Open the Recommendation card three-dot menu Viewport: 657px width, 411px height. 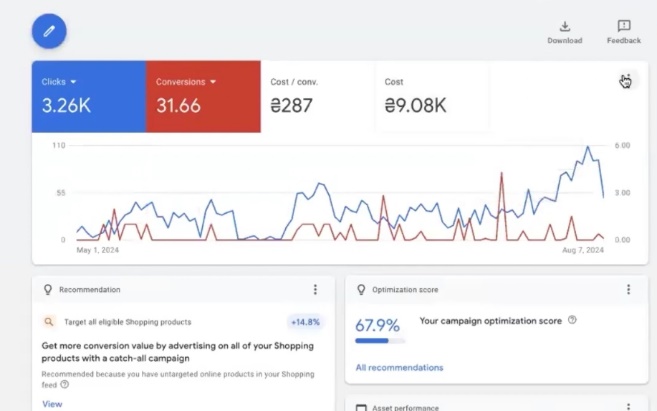click(315, 290)
